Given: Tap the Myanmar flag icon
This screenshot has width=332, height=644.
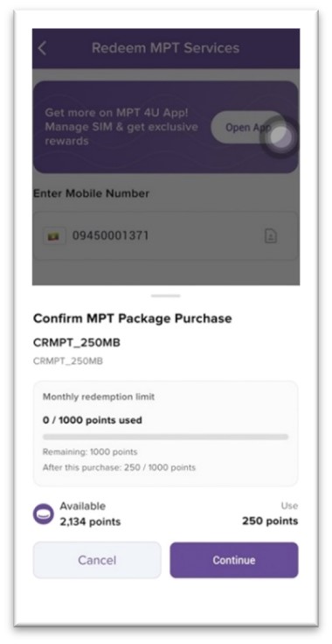Looking at the screenshot, I should 54,236.
